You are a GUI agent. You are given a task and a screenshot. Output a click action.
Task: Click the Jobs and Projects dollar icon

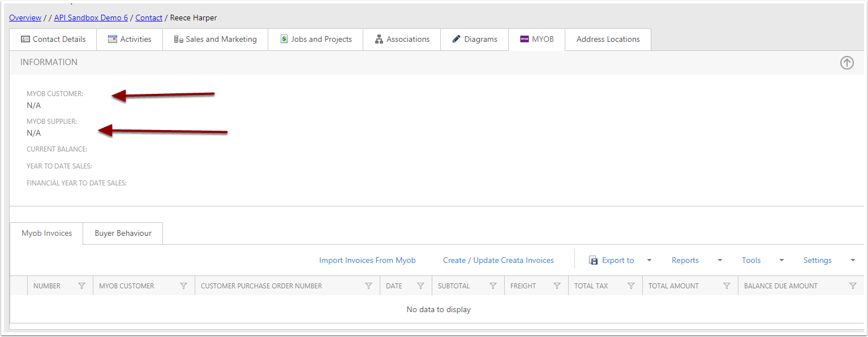(x=284, y=39)
